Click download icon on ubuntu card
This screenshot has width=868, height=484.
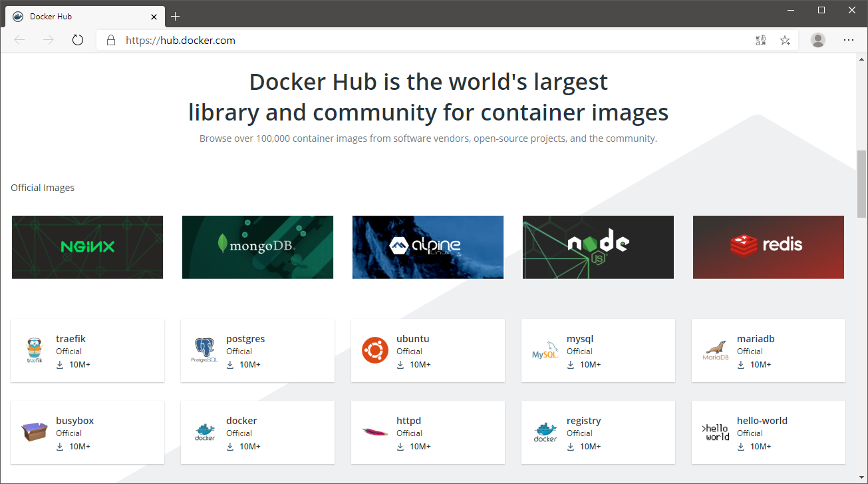400,365
